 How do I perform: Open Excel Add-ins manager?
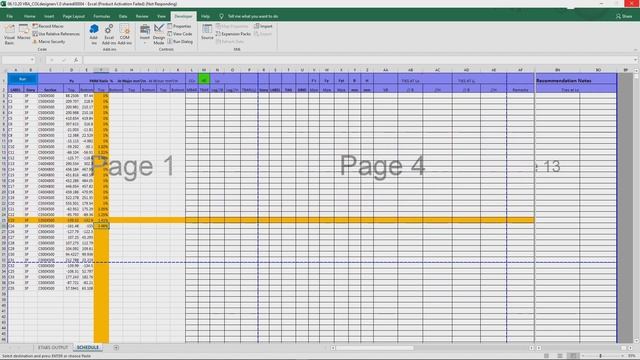[x=109, y=34]
